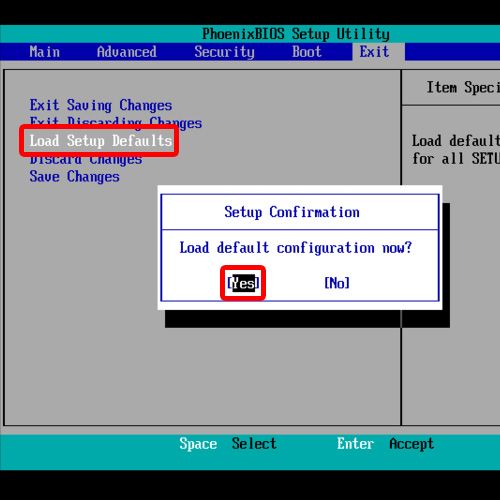Confirm with the Yes button

pyautogui.click(x=243, y=283)
